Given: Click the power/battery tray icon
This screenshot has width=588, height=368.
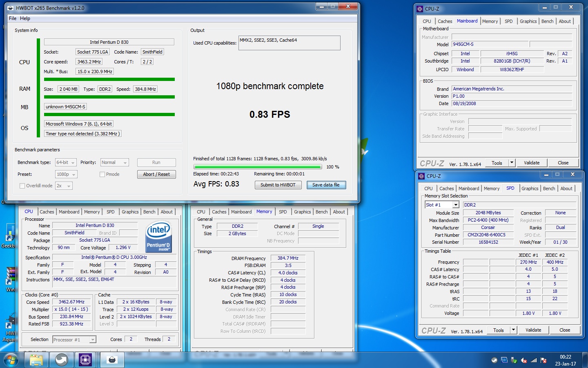Looking at the screenshot, I should pos(514,360).
